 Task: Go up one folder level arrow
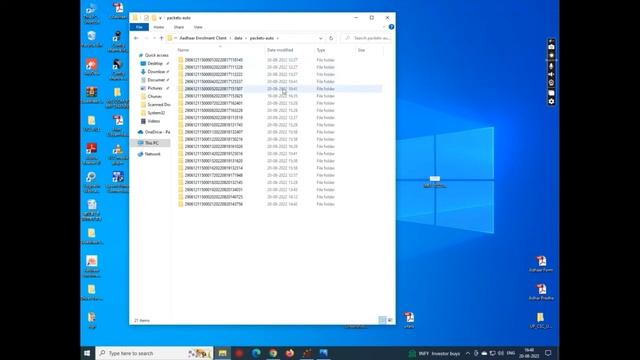(161, 38)
